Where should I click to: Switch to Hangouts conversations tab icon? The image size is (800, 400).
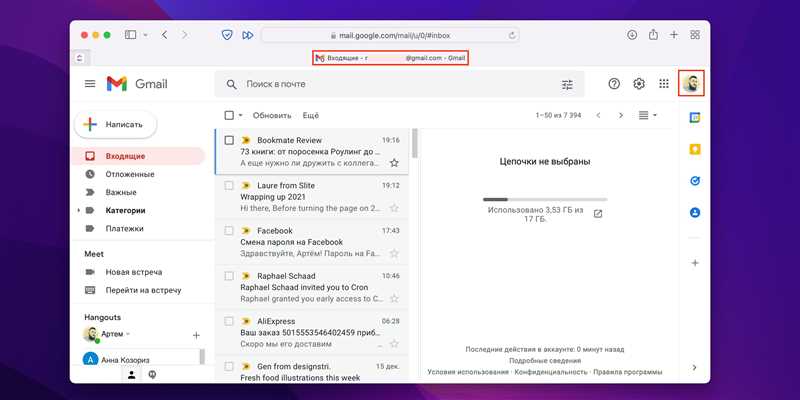(x=152, y=375)
